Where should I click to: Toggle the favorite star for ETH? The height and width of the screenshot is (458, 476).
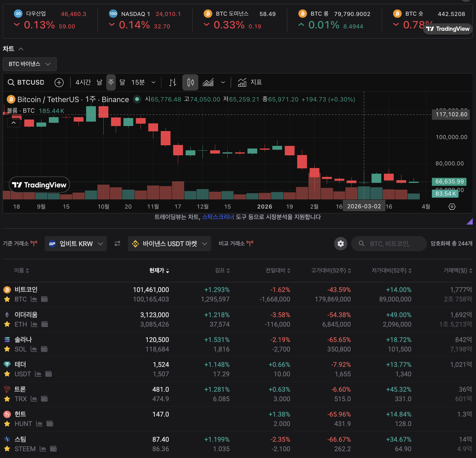click(x=7, y=324)
